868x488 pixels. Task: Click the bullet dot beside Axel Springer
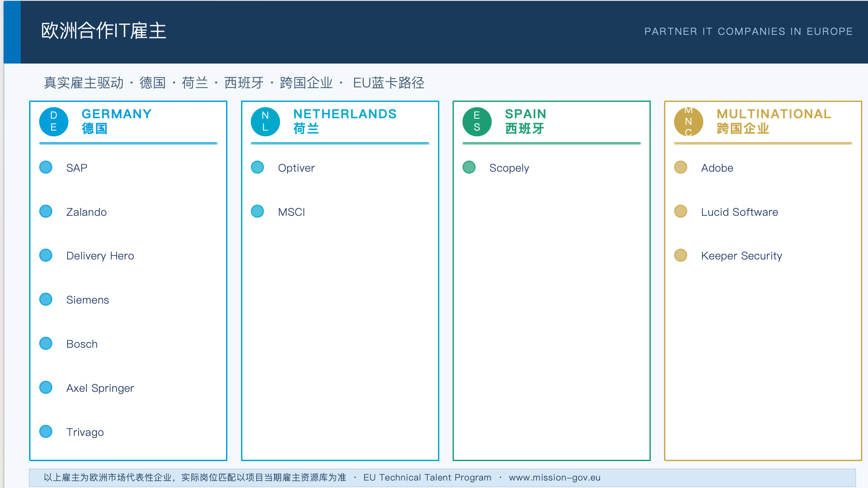(46, 387)
